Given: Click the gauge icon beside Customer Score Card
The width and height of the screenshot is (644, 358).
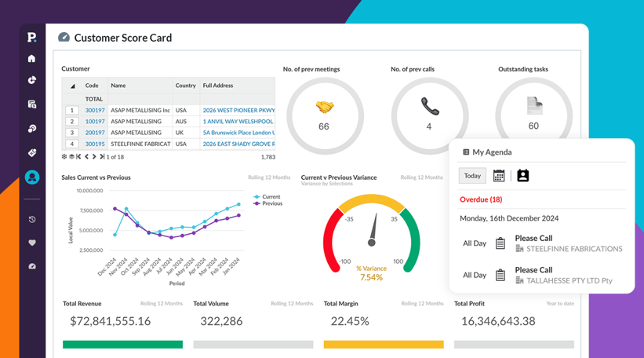Looking at the screenshot, I should [x=64, y=38].
